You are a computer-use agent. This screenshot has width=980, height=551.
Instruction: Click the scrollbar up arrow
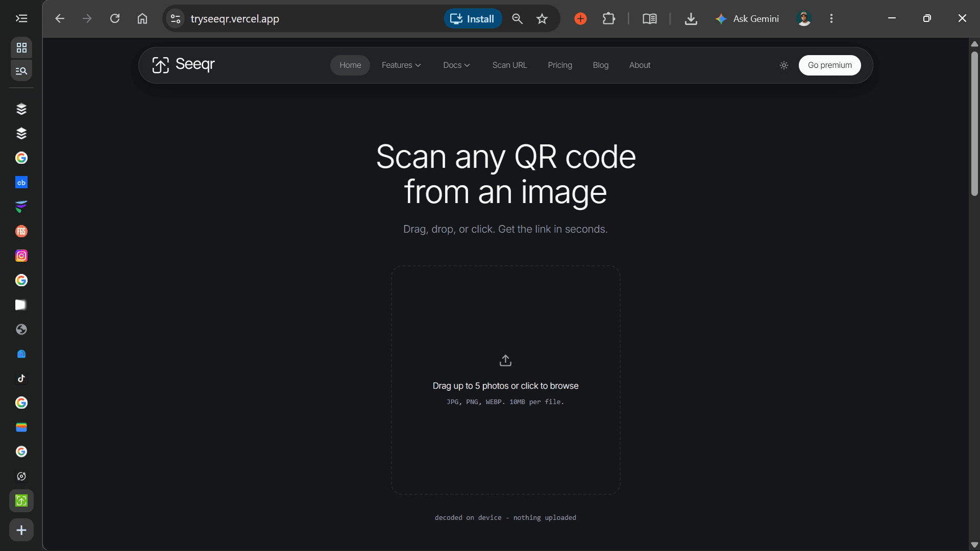(x=974, y=44)
